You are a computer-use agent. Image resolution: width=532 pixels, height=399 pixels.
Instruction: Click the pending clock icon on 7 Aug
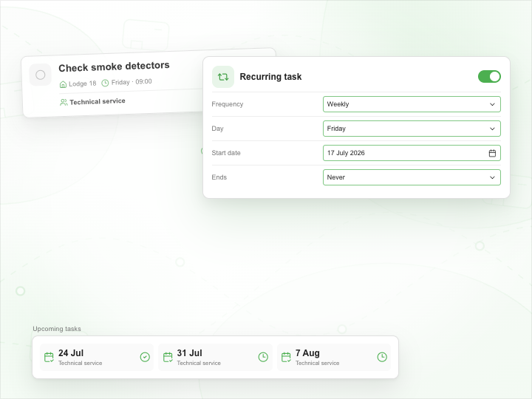(382, 358)
